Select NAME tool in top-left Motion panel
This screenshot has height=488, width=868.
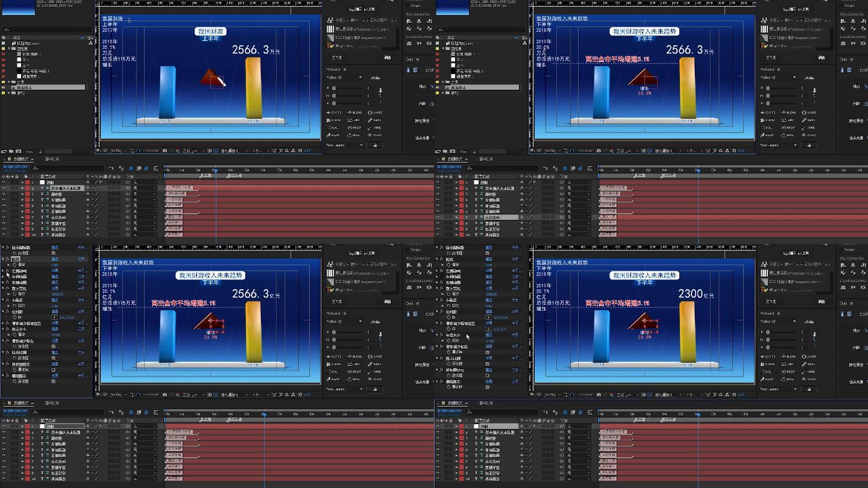click(x=375, y=120)
